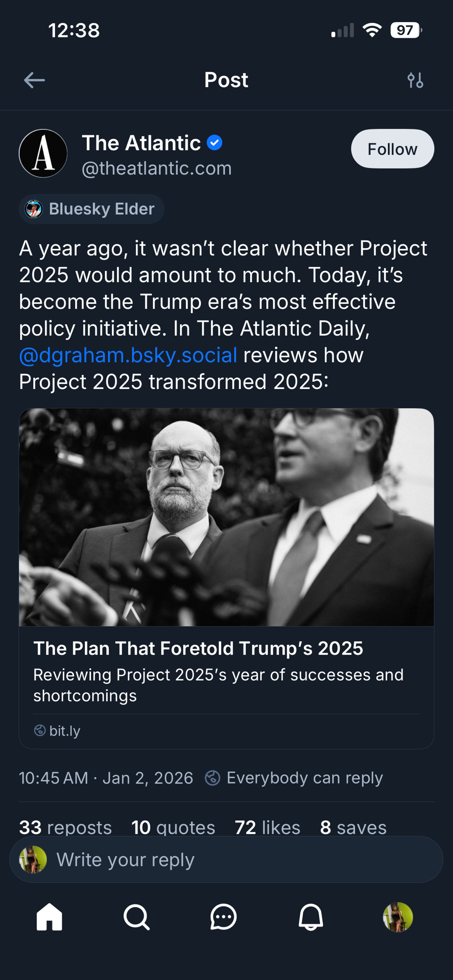View the 10 quotes list
Screen dimensions: 453x980
[173, 828]
